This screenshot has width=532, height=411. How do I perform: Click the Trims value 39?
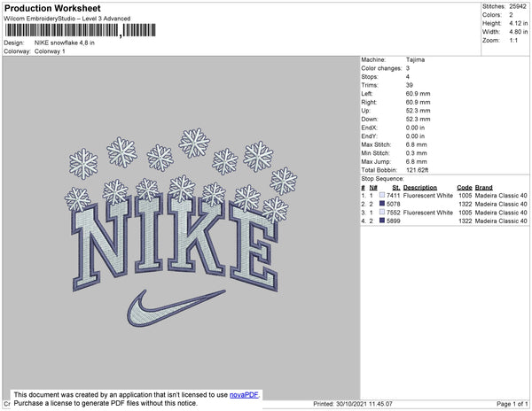410,85
